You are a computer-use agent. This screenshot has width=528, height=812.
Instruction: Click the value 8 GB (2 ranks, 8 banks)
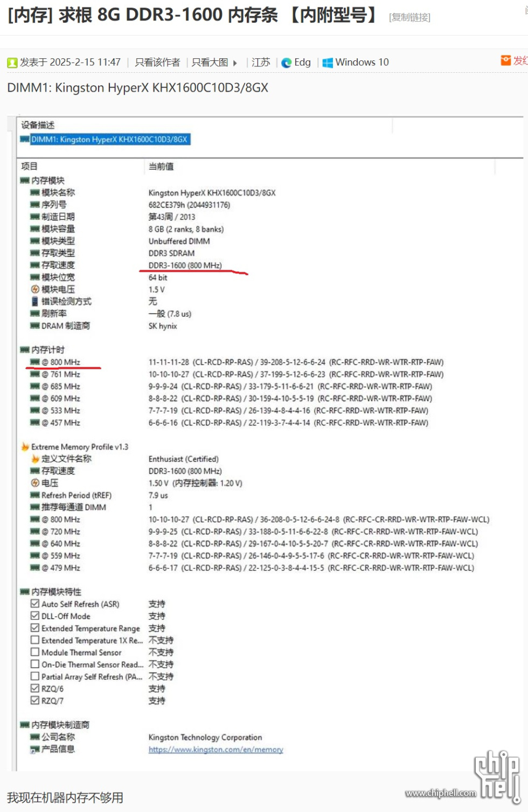click(186, 229)
